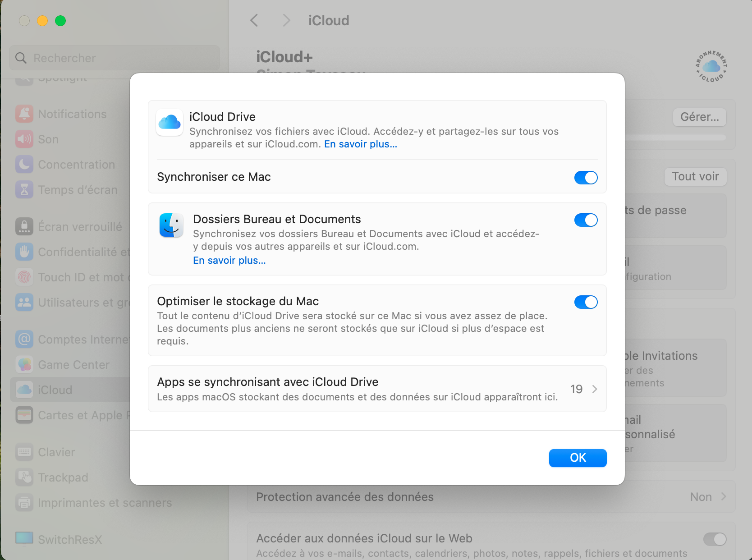
Task: Click the minimize window button
Action: (x=42, y=21)
